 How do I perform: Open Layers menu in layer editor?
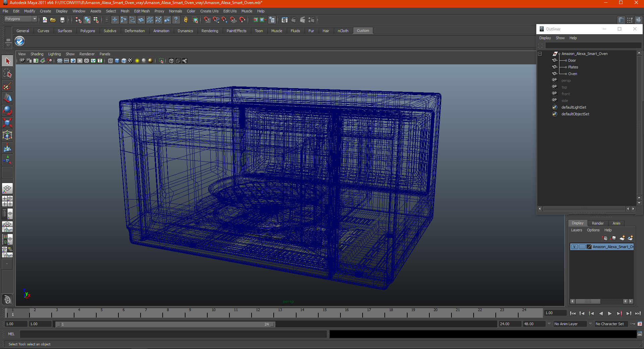click(x=576, y=230)
